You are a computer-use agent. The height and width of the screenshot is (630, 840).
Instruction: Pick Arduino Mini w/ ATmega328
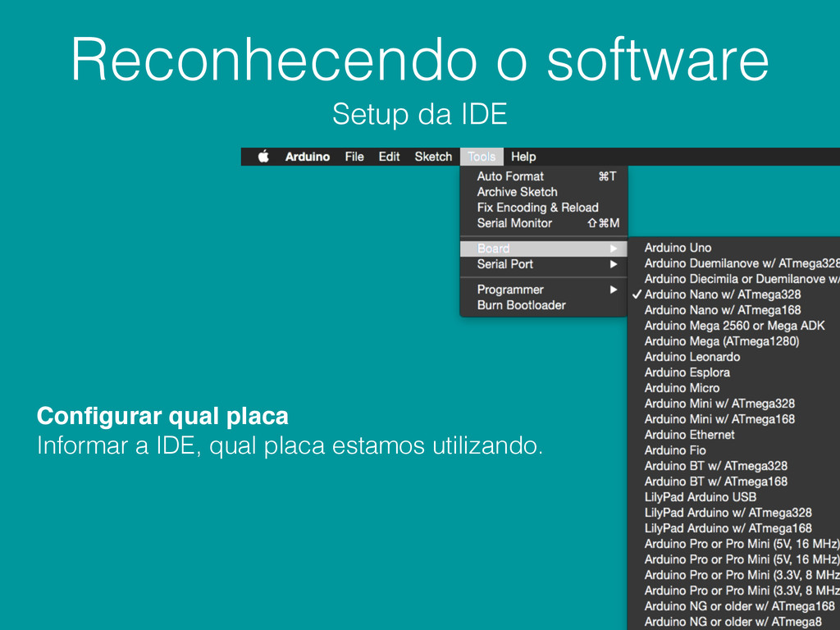[734, 404]
